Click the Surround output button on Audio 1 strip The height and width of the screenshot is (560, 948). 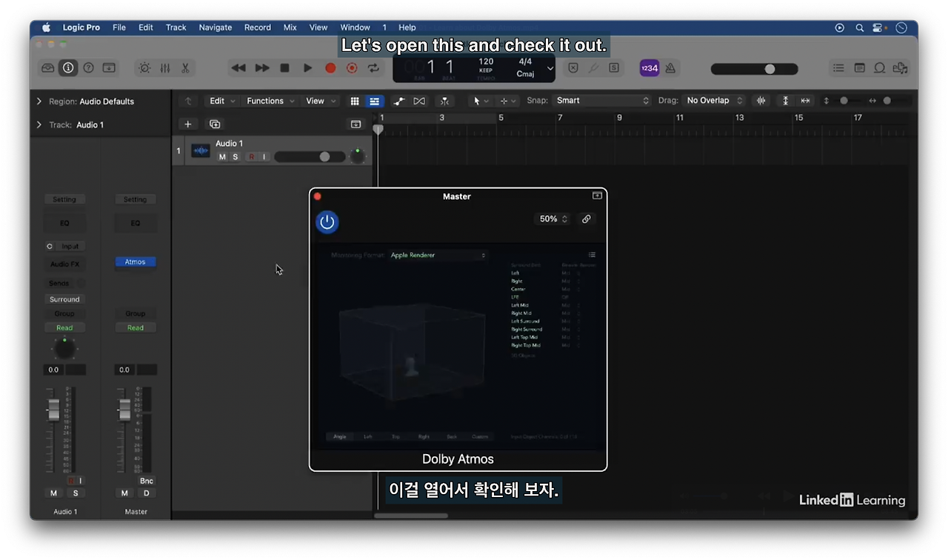coord(64,299)
